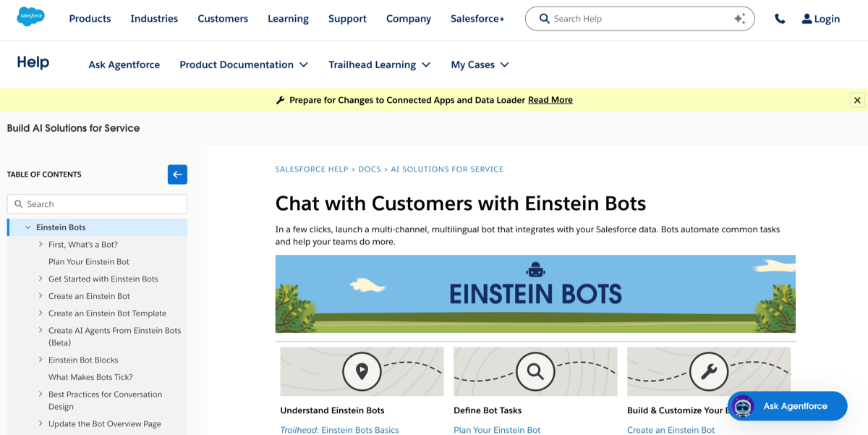The width and height of the screenshot is (868, 435).
Task: Click the blue back arrow above Table of Contents
Action: click(x=177, y=174)
